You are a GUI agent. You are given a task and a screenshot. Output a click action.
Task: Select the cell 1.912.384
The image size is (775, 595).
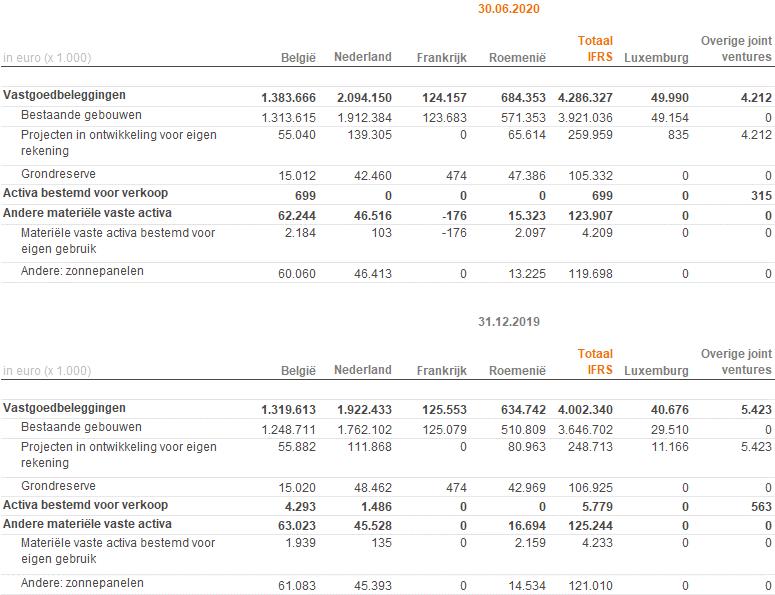pos(365,118)
